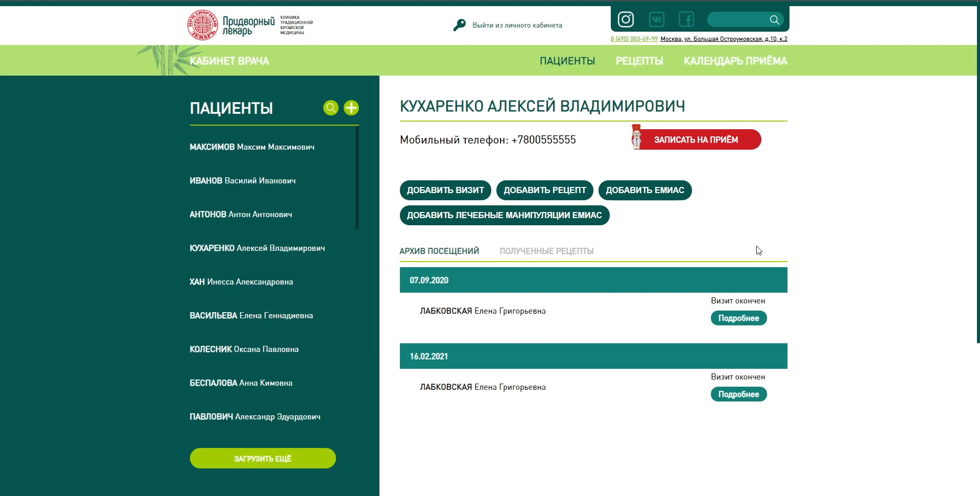Click the key icon next to logout
Viewport: 980px width, 496px height.
(x=459, y=25)
